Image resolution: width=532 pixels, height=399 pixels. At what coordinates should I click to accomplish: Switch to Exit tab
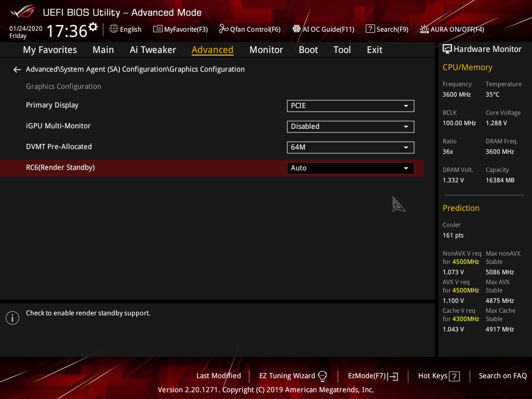(x=375, y=50)
